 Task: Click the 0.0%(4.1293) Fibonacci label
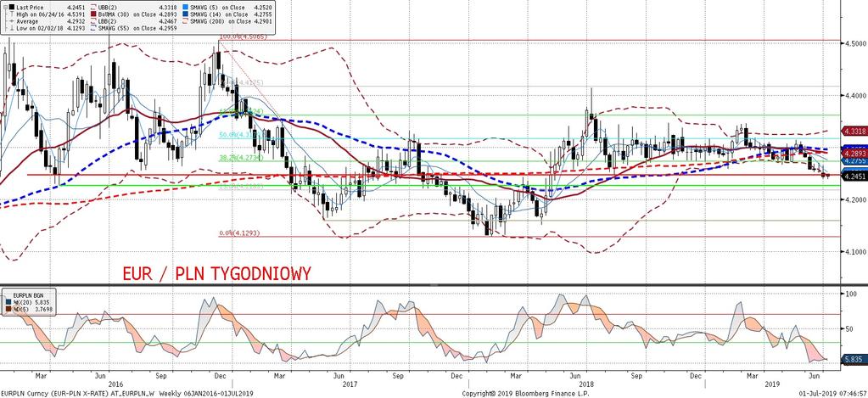click(239, 233)
